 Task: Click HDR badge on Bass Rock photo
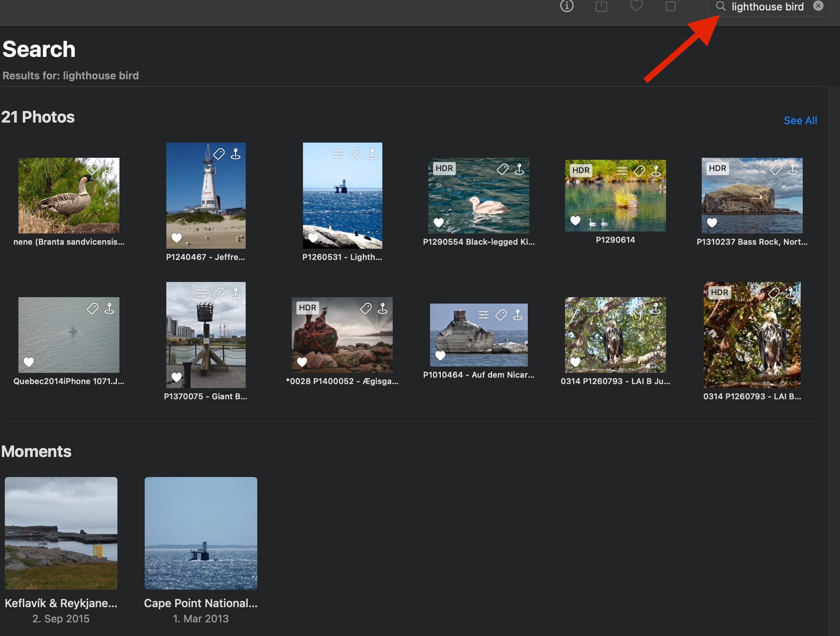(x=717, y=168)
